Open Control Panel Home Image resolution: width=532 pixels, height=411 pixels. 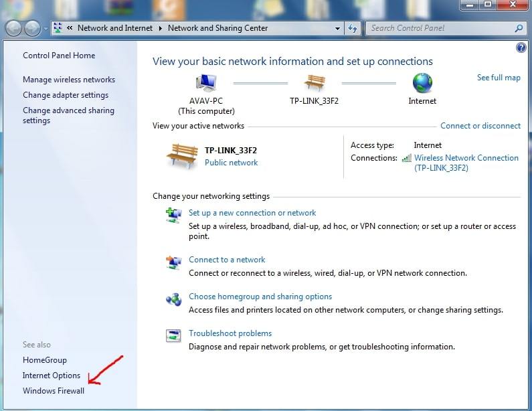tap(59, 56)
